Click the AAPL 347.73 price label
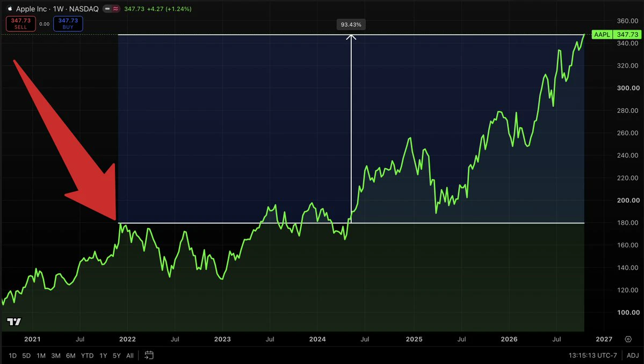Viewport: 644px width, 364px height. point(616,34)
